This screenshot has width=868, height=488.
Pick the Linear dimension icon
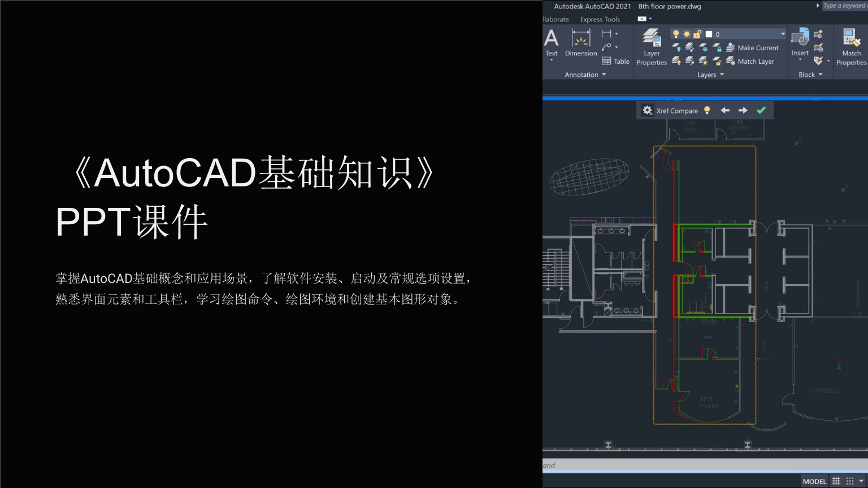606,34
